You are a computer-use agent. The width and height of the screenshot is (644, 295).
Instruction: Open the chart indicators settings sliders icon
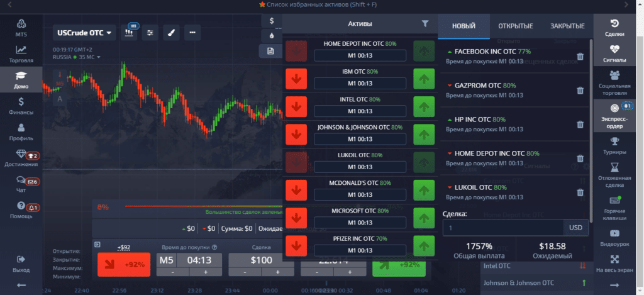click(150, 33)
